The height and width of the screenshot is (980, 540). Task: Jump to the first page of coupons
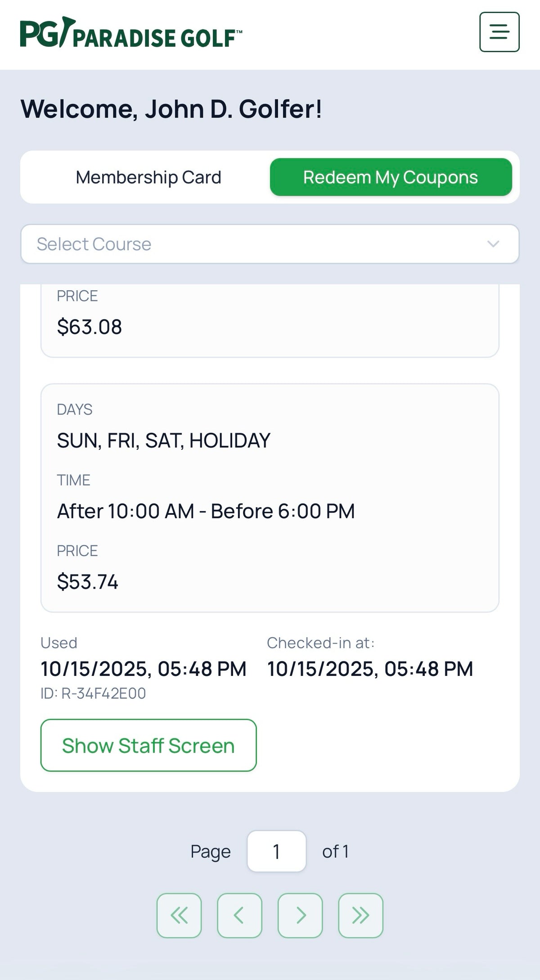pyautogui.click(x=179, y=915)
